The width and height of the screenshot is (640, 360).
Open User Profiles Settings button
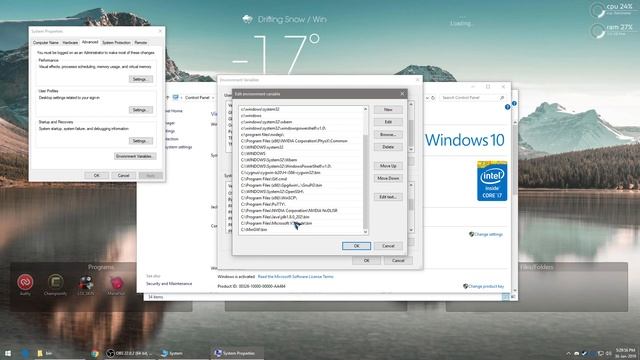pos(141,110)
